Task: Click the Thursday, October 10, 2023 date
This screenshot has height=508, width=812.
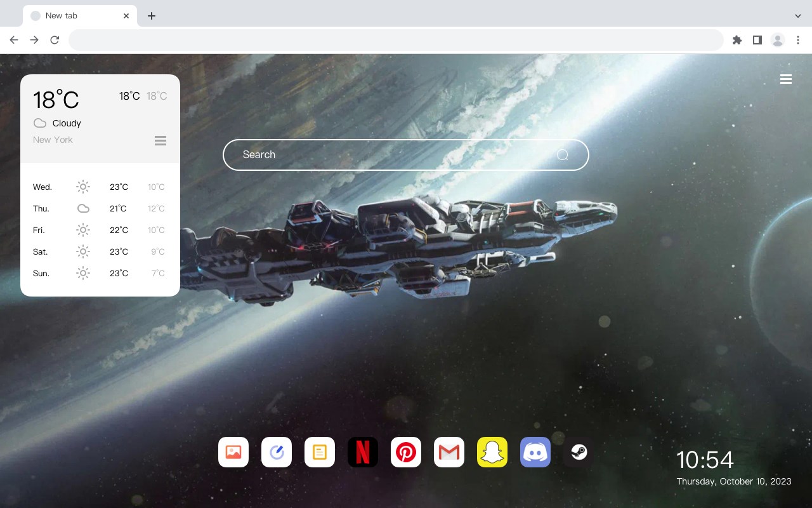Action: tap(734, 481)
